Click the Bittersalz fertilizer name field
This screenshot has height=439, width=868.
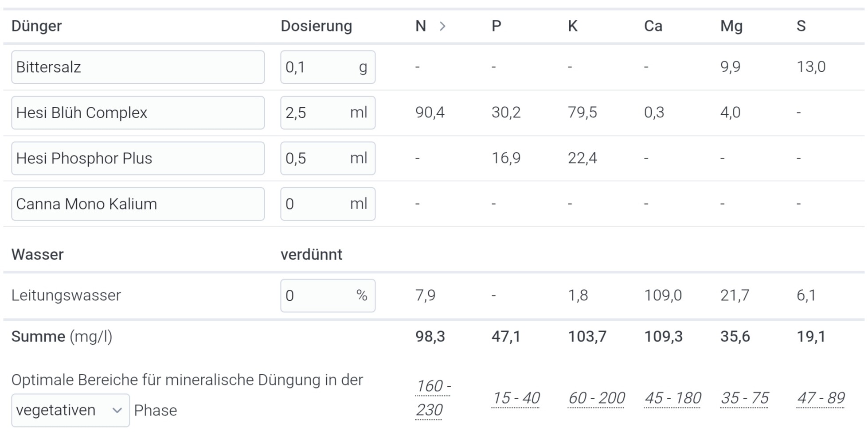click(138, 67)
